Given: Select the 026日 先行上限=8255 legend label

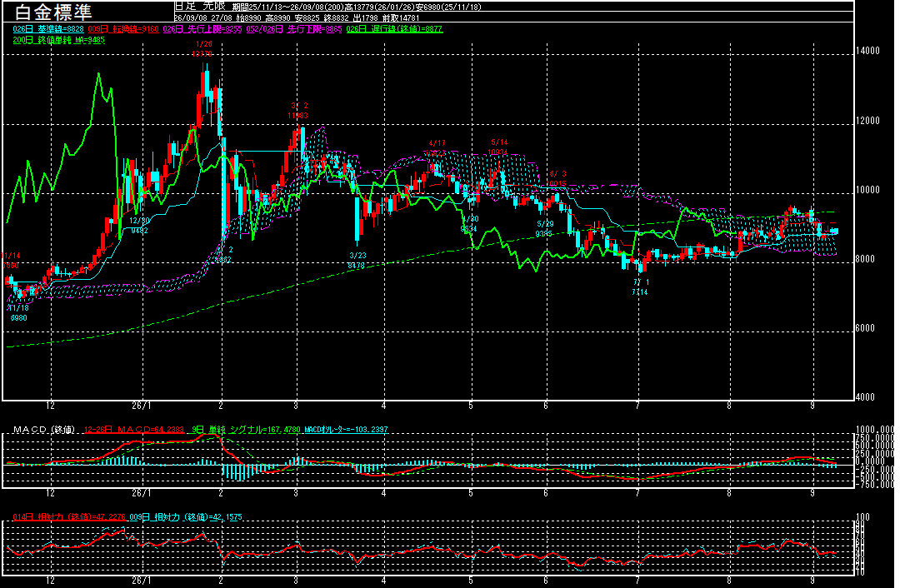Looking at the screenshot, I should click(202, 28).
